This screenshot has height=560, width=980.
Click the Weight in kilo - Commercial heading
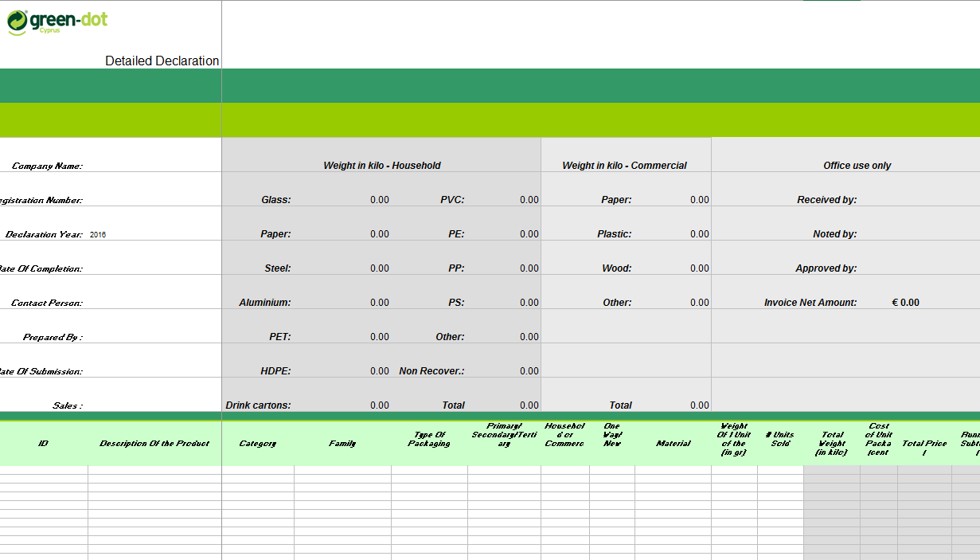tap(625, 166)
